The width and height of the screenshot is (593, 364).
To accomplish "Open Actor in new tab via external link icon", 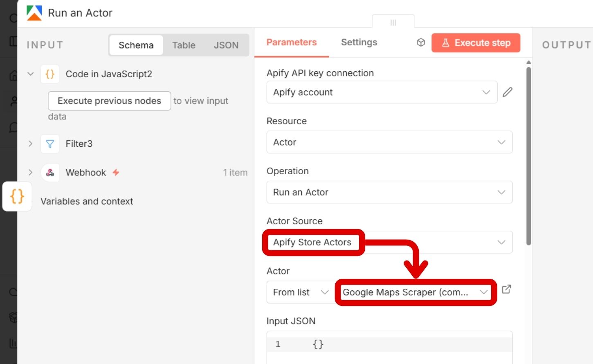I will click(x=506, y=290).
